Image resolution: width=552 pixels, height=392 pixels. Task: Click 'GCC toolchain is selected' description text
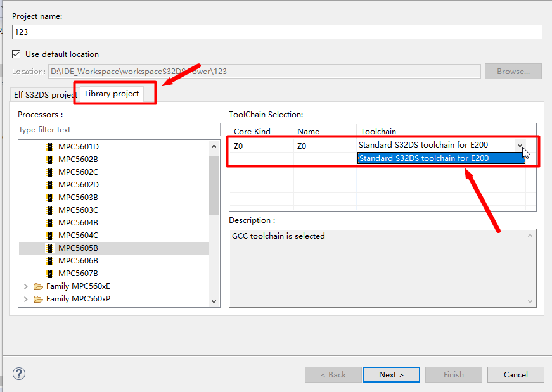[x=278, y=236]
